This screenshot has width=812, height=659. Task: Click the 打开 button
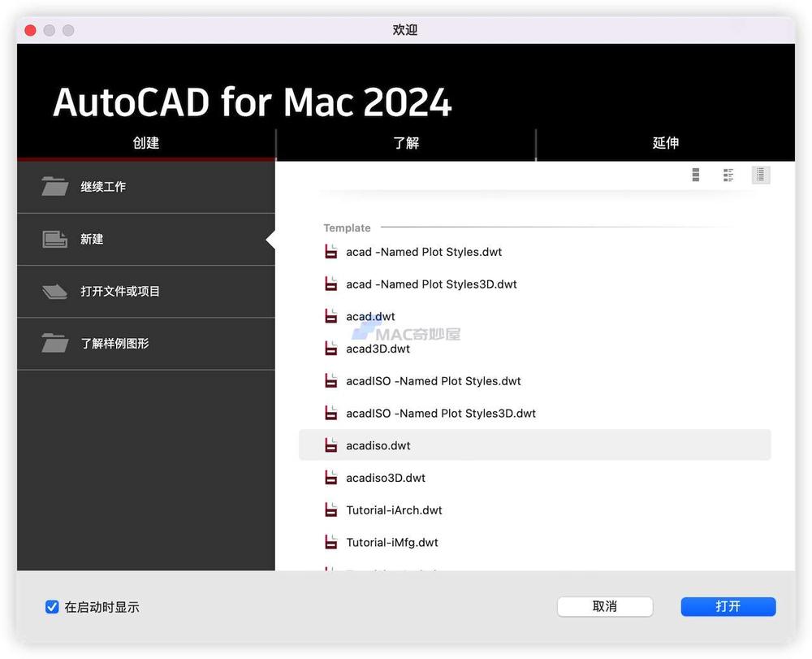point(728,607)
